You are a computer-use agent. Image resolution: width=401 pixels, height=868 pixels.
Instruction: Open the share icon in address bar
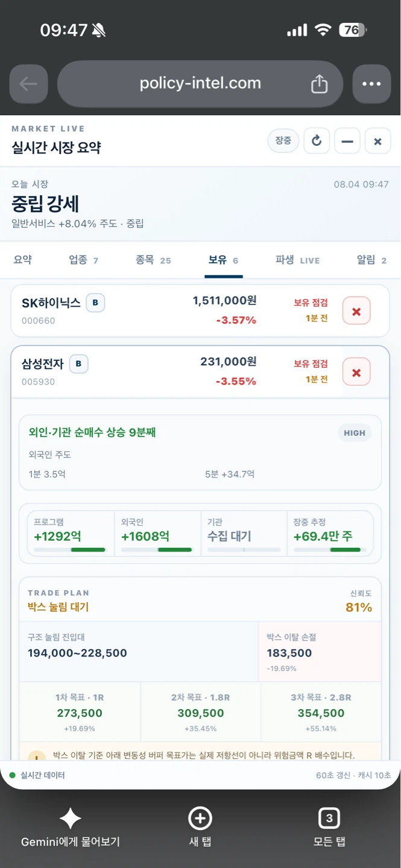point(319,84)
